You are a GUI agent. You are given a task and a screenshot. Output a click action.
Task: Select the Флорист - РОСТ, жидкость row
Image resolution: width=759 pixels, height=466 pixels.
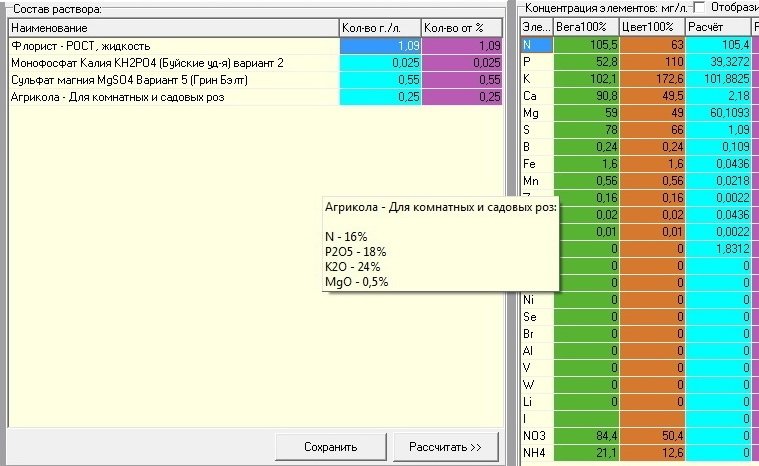point(256,46)
